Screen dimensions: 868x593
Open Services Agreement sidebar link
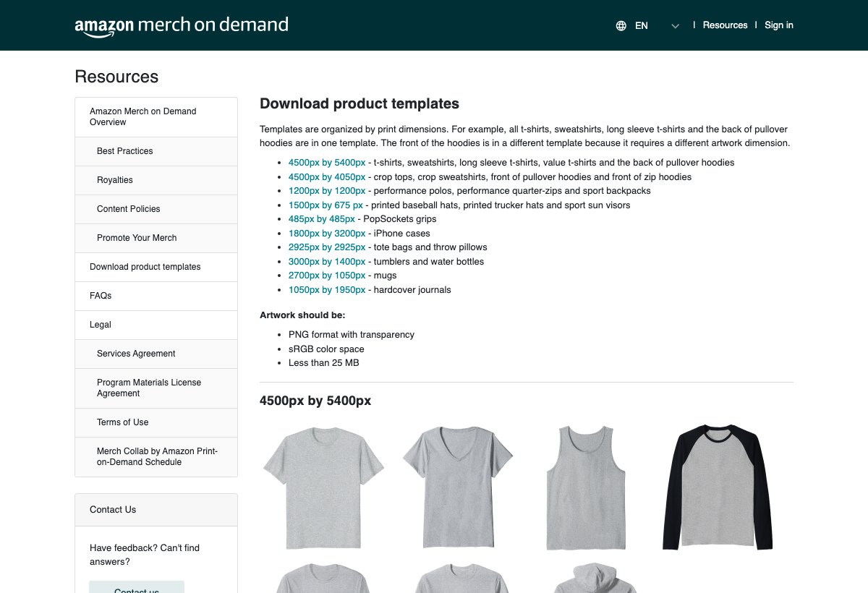[x=156, y=354]
